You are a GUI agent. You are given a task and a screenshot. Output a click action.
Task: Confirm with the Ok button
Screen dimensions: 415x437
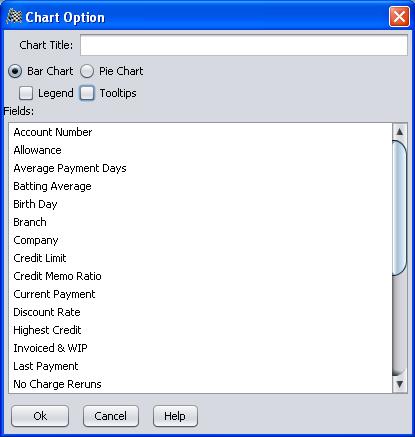40,416
